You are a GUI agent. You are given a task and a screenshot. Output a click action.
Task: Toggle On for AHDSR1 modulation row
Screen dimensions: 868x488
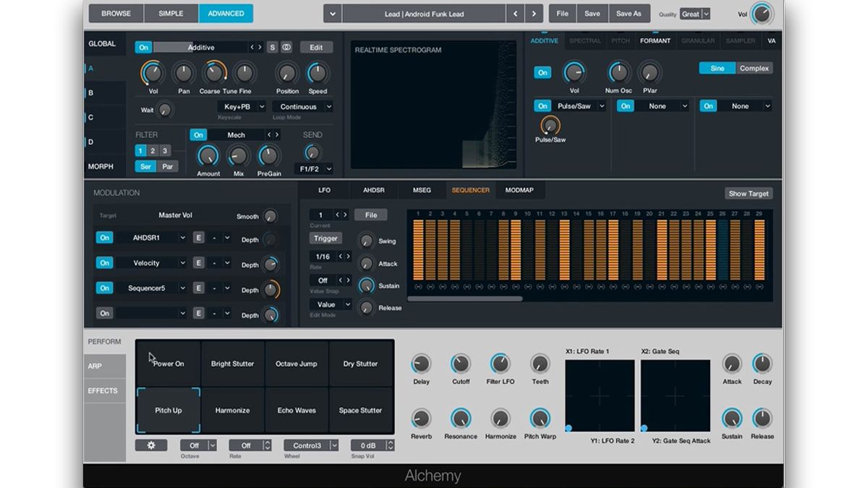105,238
